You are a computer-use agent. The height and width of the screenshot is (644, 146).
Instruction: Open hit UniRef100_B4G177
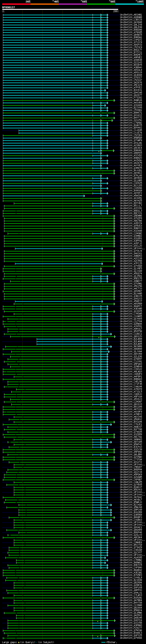pos(131,50)
